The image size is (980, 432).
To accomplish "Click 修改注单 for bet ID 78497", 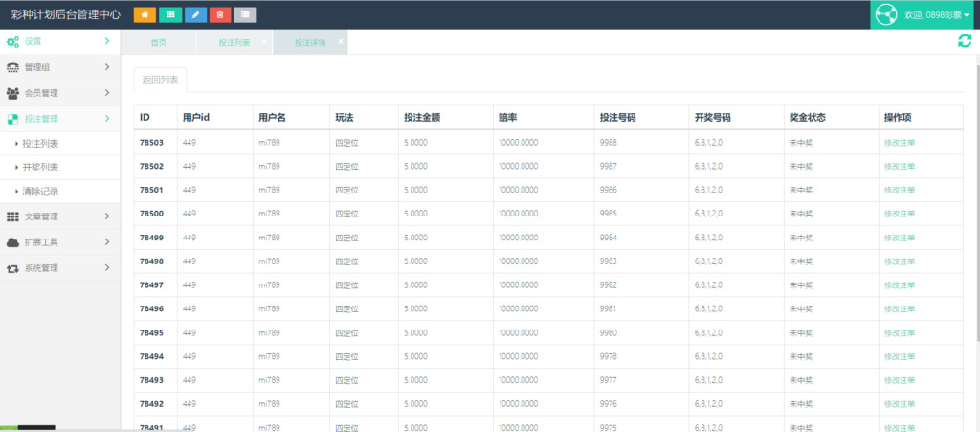I will click(x=900, y=284).
